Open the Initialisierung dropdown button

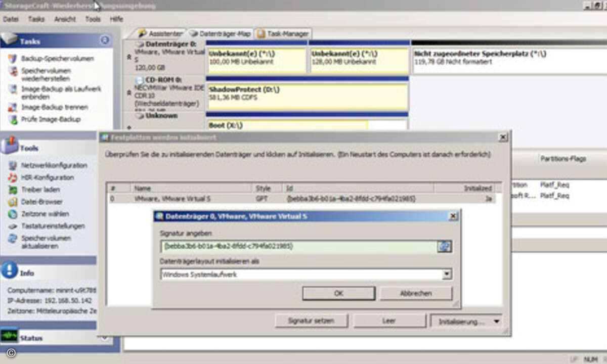(x=466, y=321)
